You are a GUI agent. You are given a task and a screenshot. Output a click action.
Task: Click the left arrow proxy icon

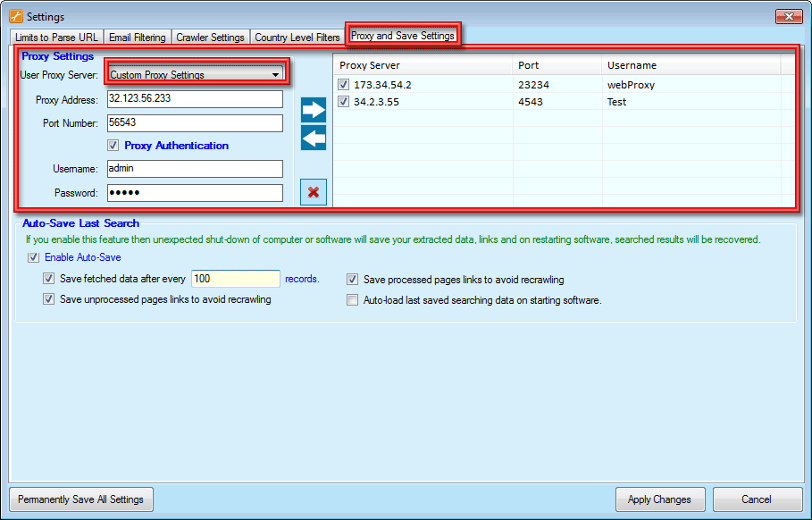(314, 138)
